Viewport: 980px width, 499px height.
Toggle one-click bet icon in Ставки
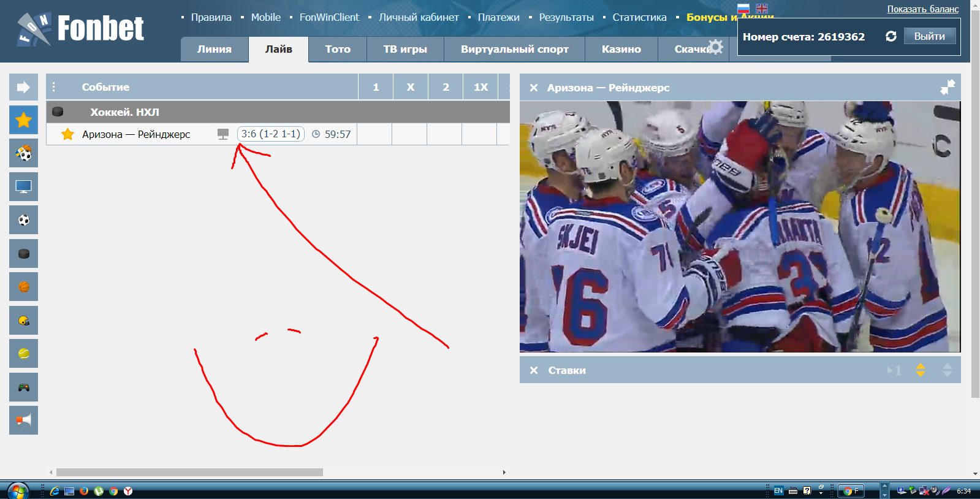[x=894, y=370]
